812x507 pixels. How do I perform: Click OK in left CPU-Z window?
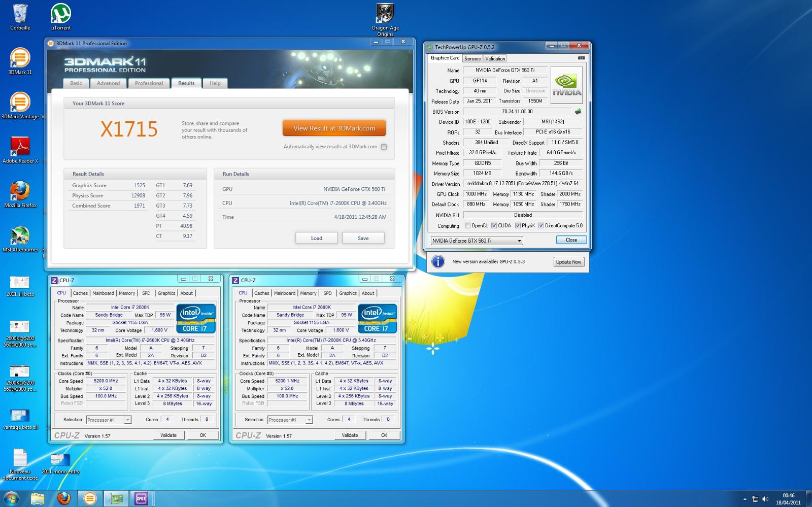202,435
